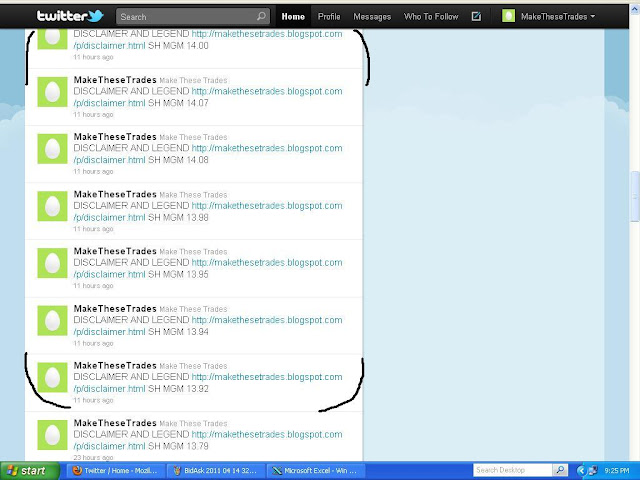The image size is (640, 480).
Task: Click egg avatar of SH MGM 13.98 tweet
Action: [x=52, y=206]
